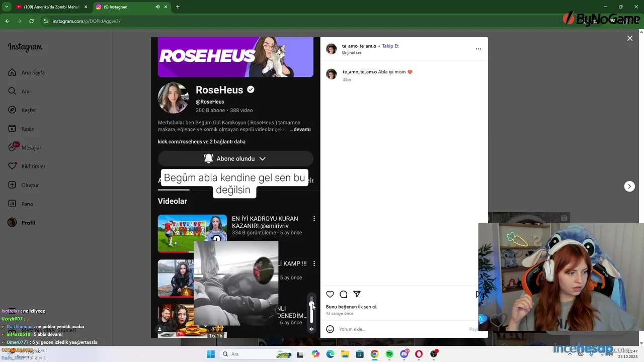The width and height of the screenshot is (644, 362).
Task: Open RoseHeus channel avatar in video
Action: [x=174, y=98]
